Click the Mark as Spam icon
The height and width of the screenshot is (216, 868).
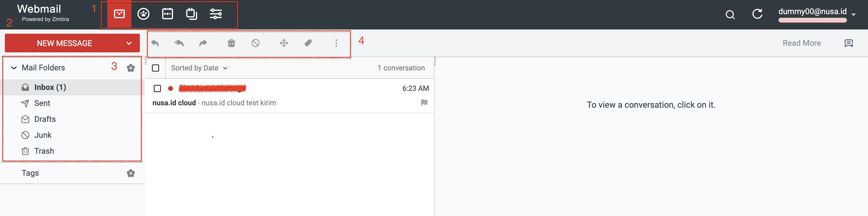[x=256, y=43]
